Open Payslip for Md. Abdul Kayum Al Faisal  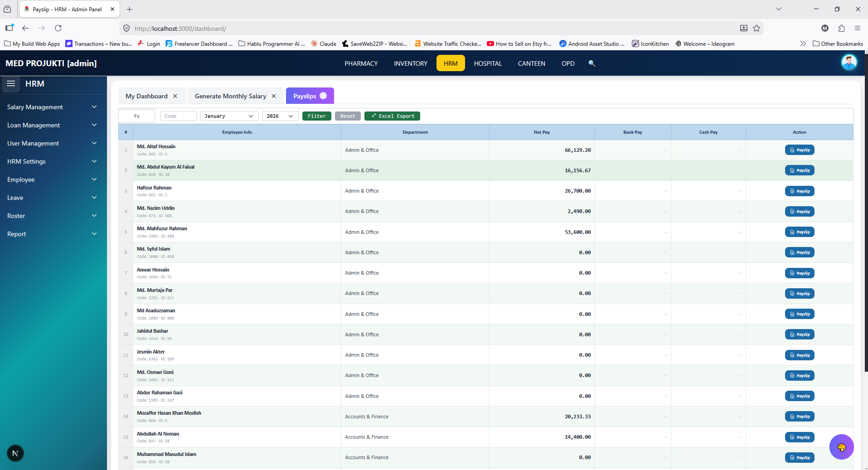800,170
